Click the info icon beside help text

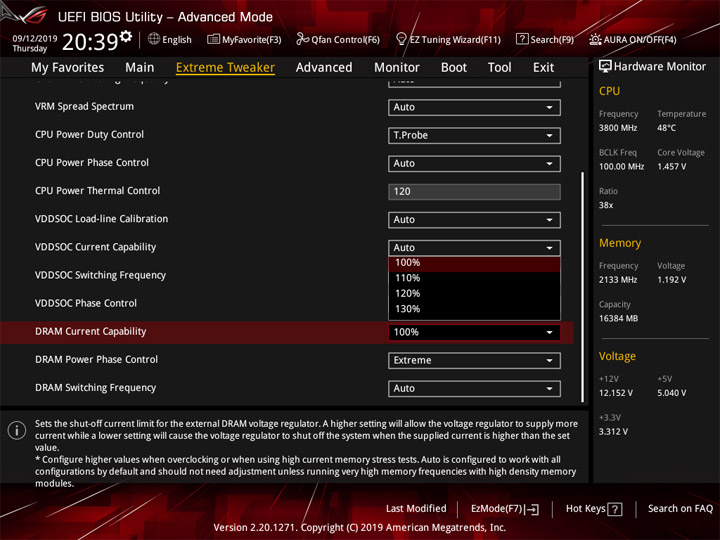pyautogui.click(x=17, y=430)
